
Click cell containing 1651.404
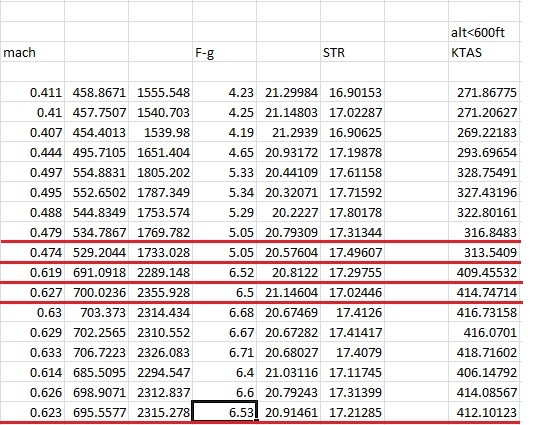tap(161, 152)
